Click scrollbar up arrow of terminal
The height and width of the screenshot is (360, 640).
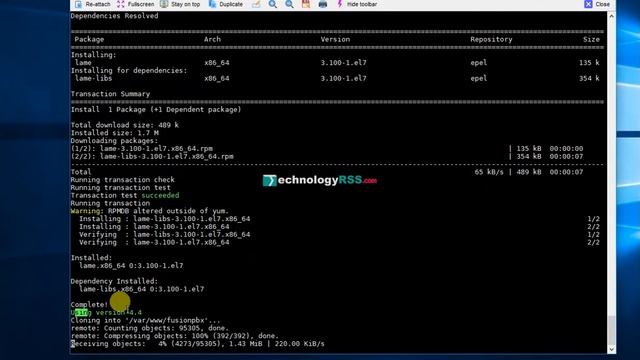pos(611,17)
